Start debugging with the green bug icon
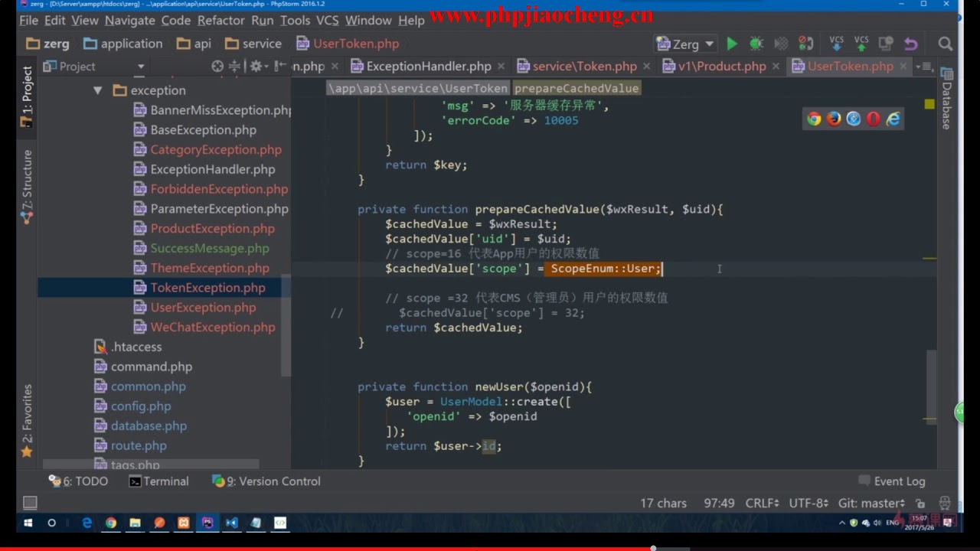The height and width of the screenshot is (551, 980). (x=756, y=44)
